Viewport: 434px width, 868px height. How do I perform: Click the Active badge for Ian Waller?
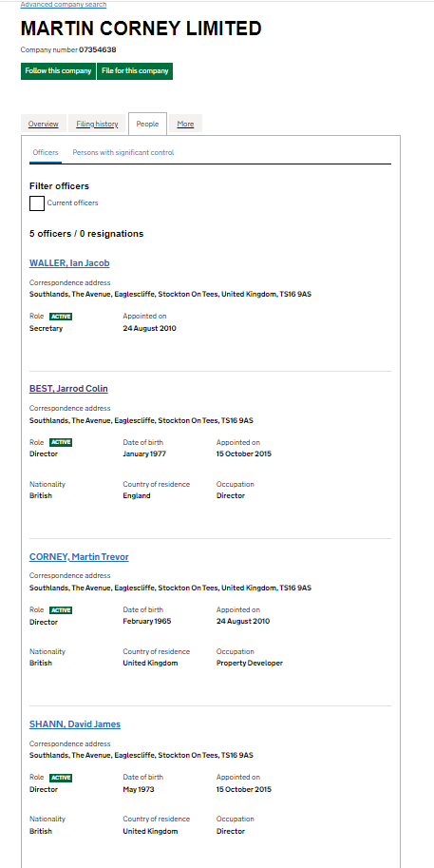tap(61, 317)
